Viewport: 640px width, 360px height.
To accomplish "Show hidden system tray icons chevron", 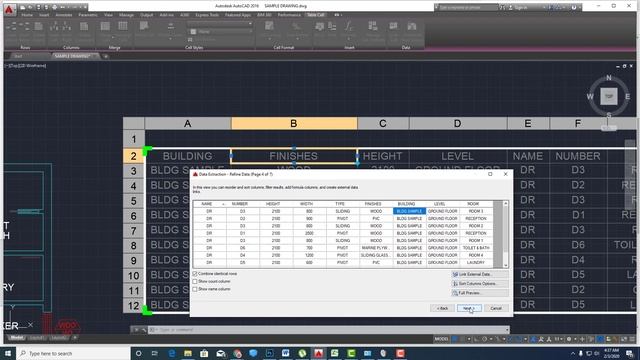I will point(572,353).
